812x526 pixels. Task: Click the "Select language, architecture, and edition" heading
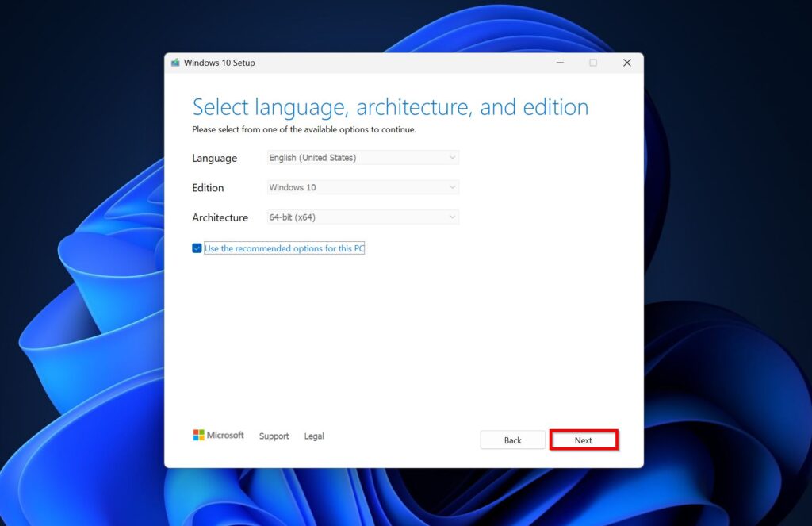(x=390, y=107)
